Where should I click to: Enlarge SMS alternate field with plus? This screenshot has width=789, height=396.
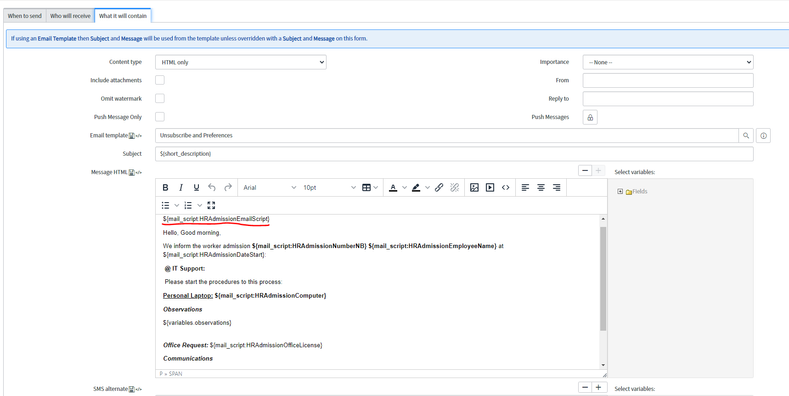tap(598, 387)
